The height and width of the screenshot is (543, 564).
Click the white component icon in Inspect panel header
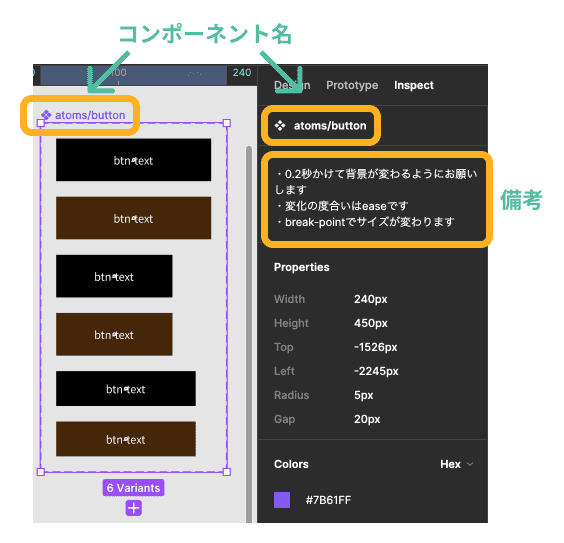(x=280, y=126)
